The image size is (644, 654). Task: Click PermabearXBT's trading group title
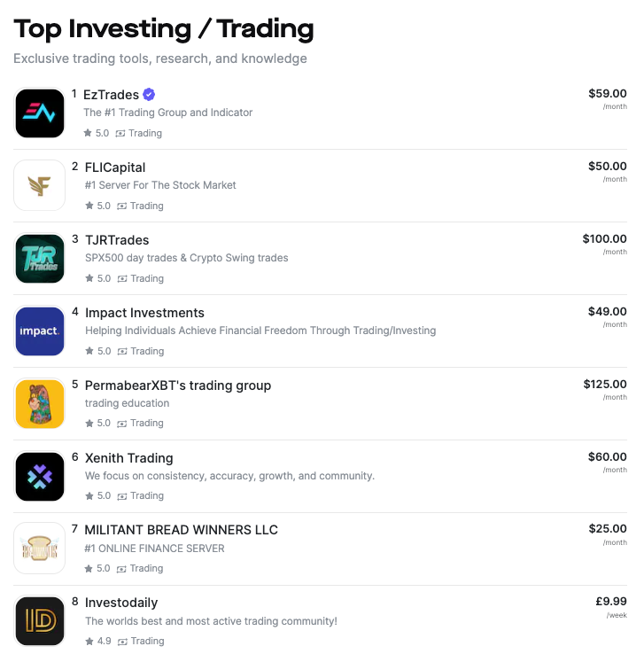point(178,385)
